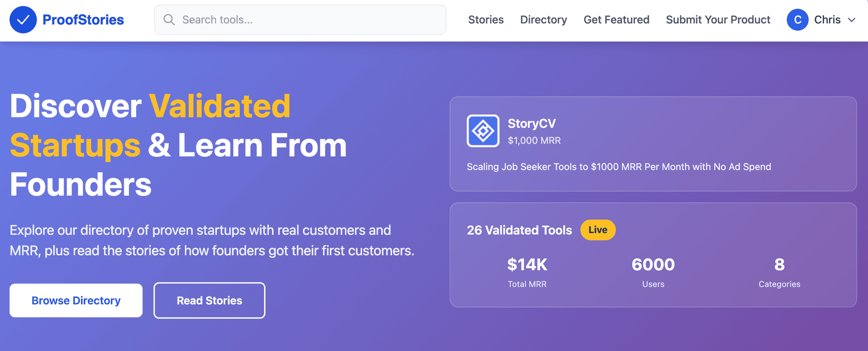Select the $1,000 MRR label under StoryCV
The height and width of the screenshot is (351, 868).
pos(534,140)
